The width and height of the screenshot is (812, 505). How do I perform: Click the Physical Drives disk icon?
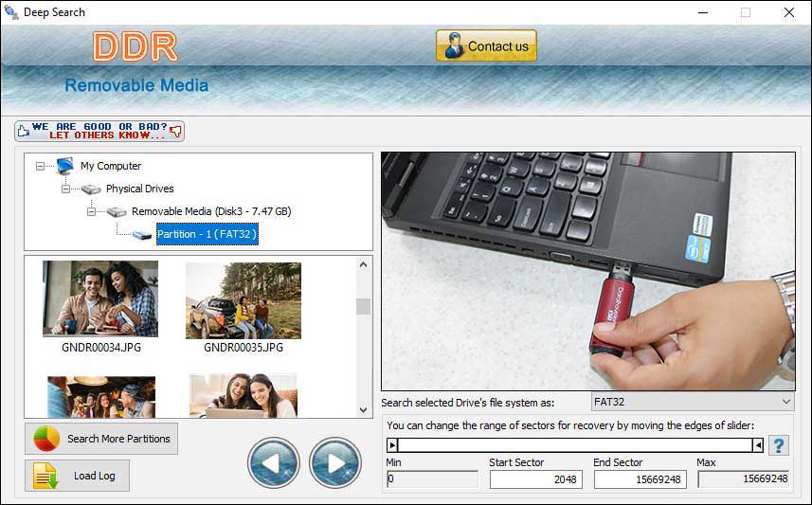click(91, 189)
